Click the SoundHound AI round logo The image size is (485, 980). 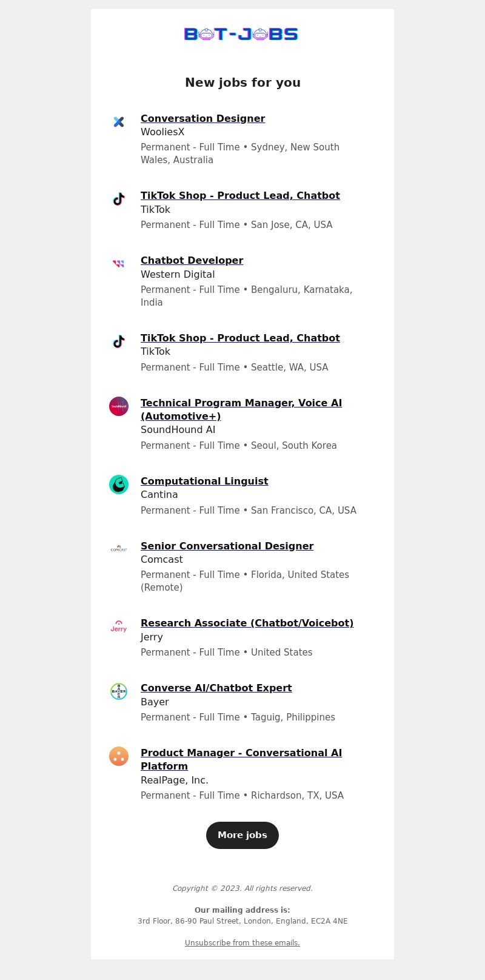pyautogui.click(x=119, y=406)
